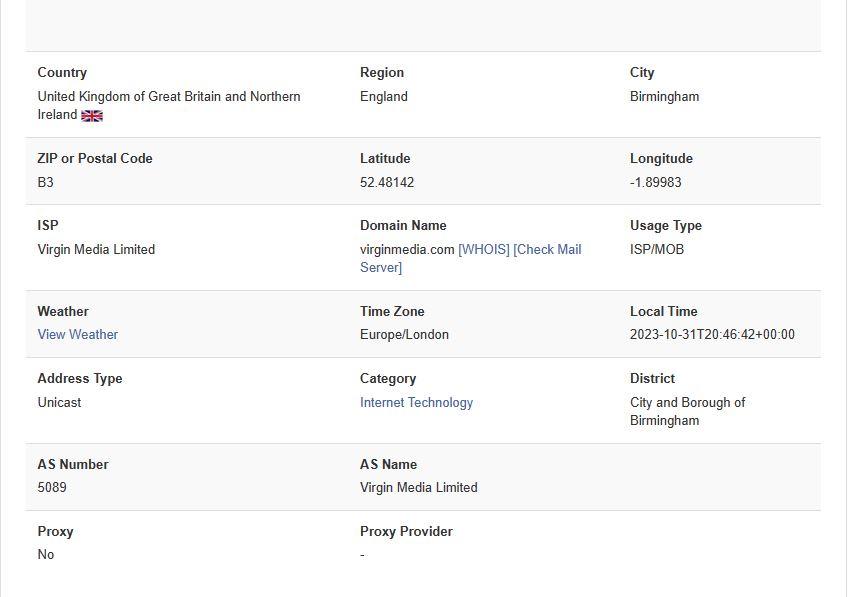Image resolution: width=848 pixels, height=597 pixels.
Task: Click the England region value
Action: (x=384, y=96)
